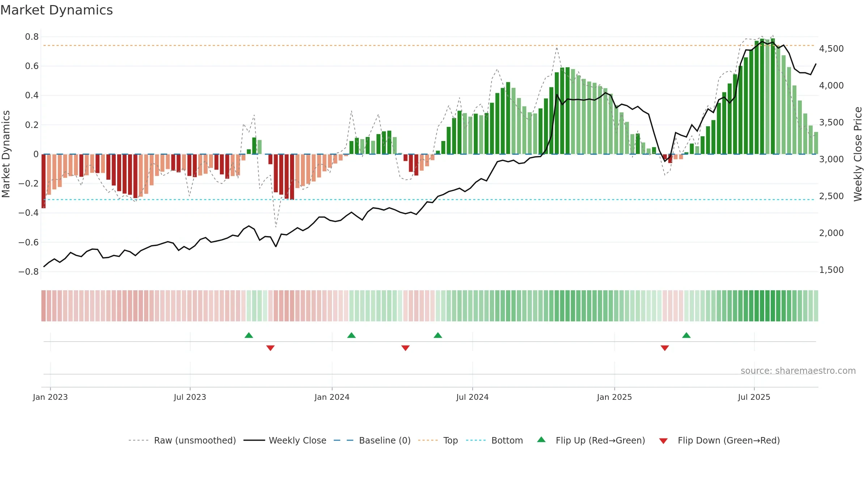Click the Jan 2024 x-axis label
Image resolution: width=868 pixels, height=488 pixels.
(332, 397)
